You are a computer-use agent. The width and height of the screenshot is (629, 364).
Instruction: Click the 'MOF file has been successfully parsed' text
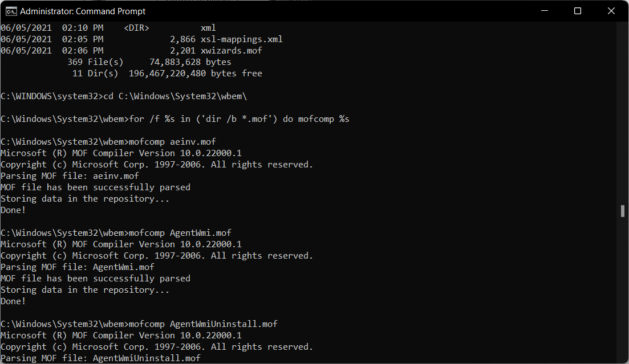(x=95, y=187)
